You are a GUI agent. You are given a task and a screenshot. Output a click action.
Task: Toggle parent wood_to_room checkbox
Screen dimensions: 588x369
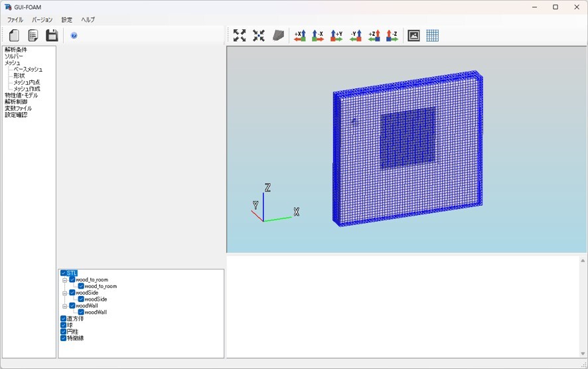coord(72,279)
